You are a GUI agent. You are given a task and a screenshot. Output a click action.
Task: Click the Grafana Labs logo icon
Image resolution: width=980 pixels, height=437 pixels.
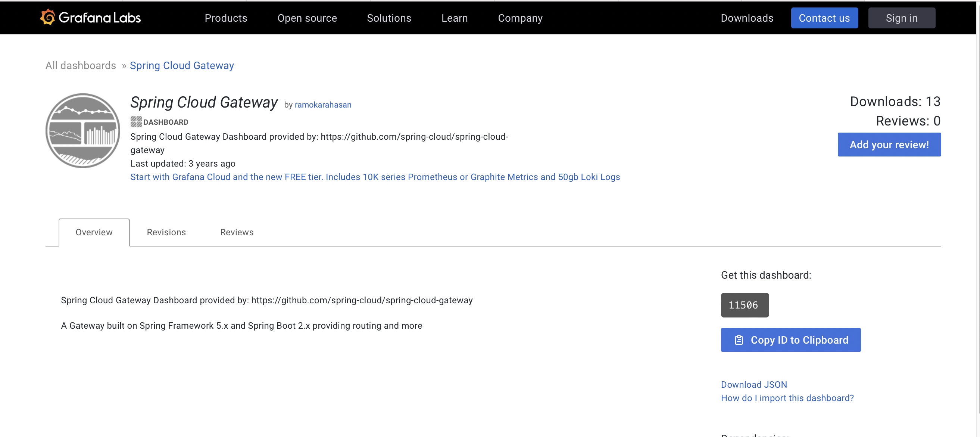pyautogui.click(x=48, y=17)
